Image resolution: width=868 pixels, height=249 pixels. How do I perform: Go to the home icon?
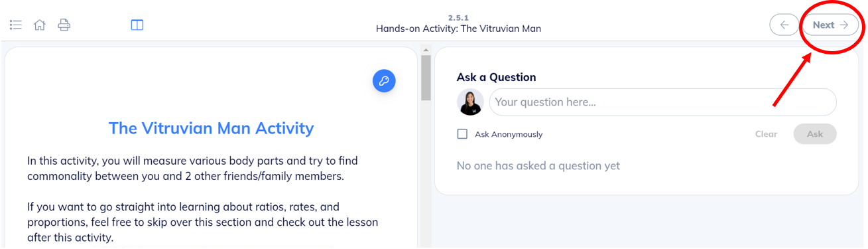(40, 25)
